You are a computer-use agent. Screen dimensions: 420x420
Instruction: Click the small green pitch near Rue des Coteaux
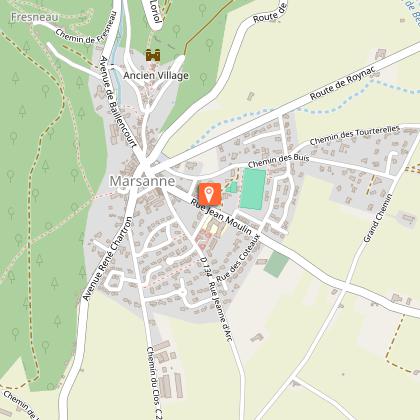pos(276,264)
